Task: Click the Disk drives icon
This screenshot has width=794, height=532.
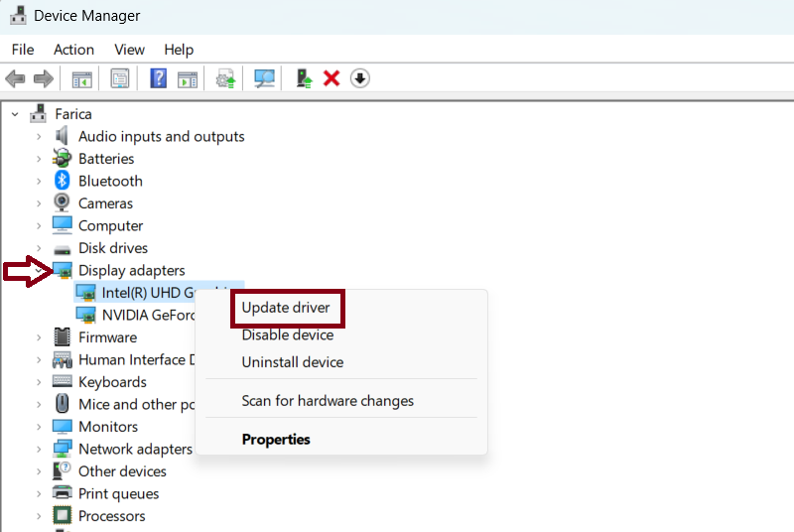Action: pos(62,249)
